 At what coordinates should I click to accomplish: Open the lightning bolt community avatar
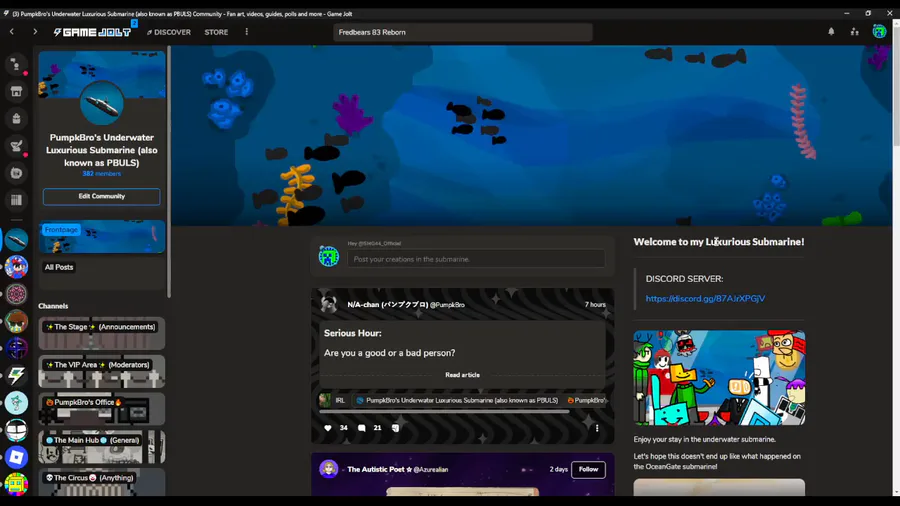click(x=16, y=376)
